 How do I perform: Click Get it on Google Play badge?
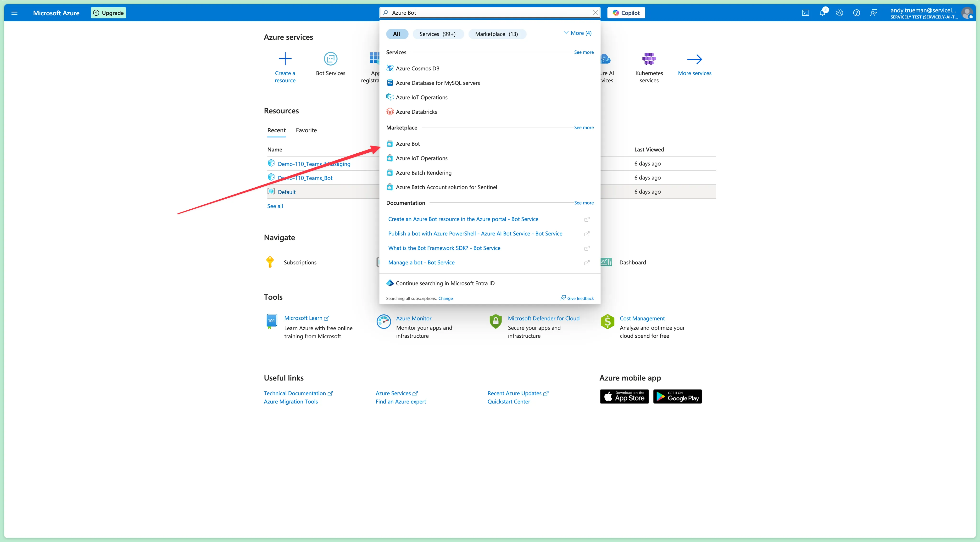678,397
